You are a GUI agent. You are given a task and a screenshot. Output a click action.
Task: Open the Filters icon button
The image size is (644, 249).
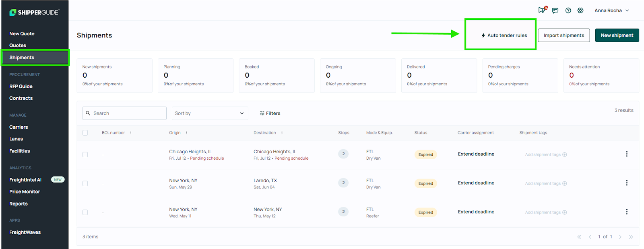270,113
